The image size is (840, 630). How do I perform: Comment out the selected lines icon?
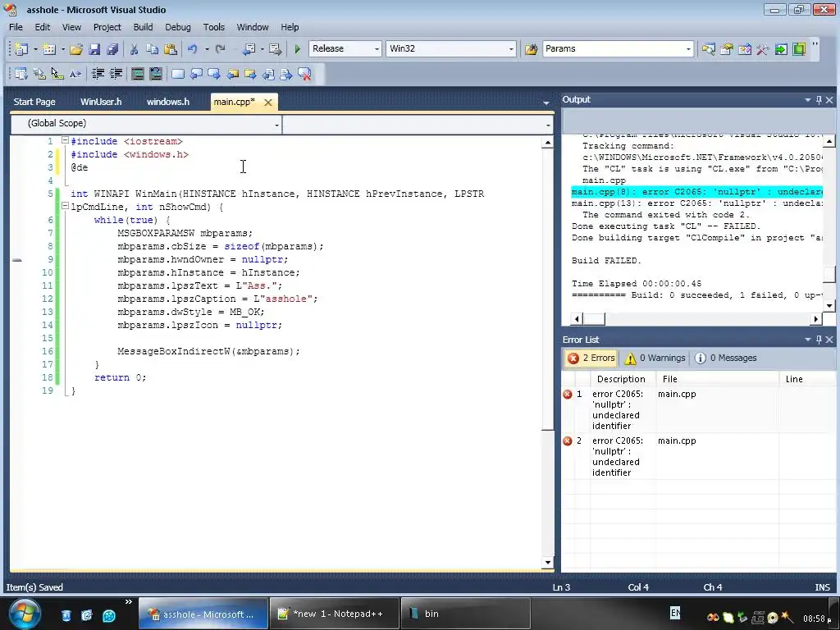[138, 74]
